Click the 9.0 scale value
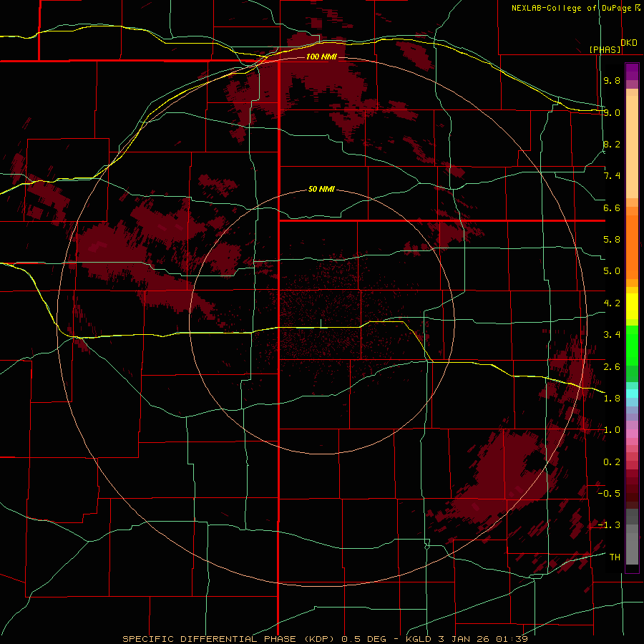 [x=612, y=112]
